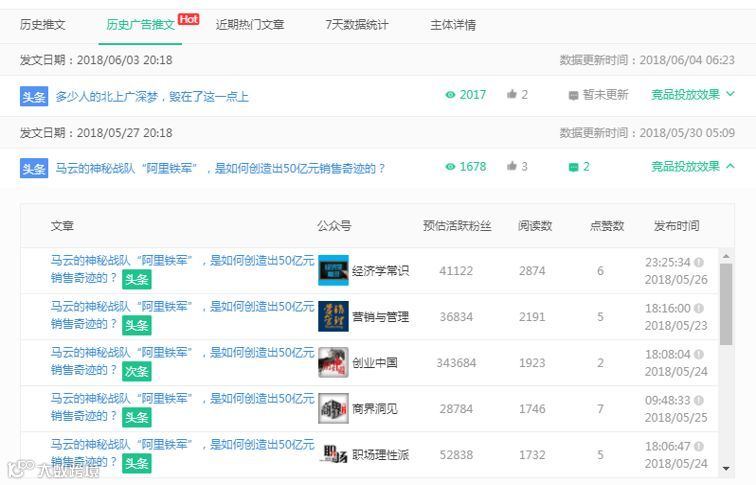The image size is (756, 485).
Task: Expand 竞品投放效果 for the 2018/06/03 article
Action: pos(693,94)
